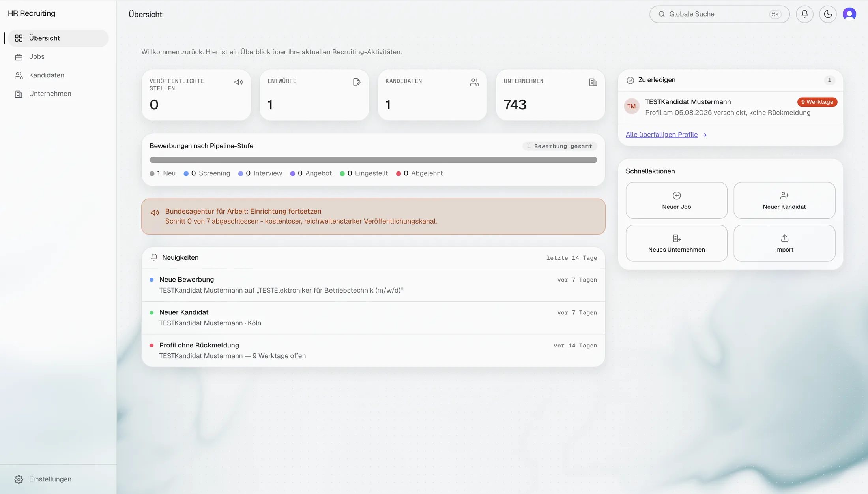Screen dimensions: 868x494
Task: Open the notifications bell icon
Action: point(804,14)
